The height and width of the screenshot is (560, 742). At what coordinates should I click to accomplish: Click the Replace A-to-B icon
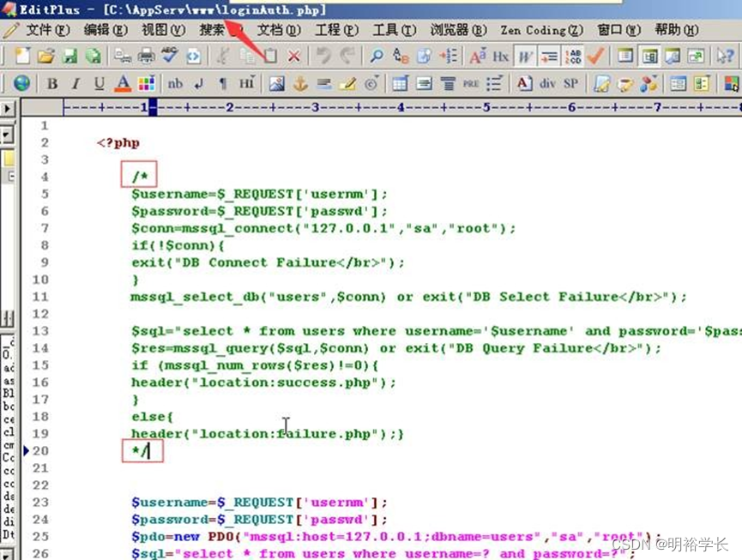coord(401,57)
